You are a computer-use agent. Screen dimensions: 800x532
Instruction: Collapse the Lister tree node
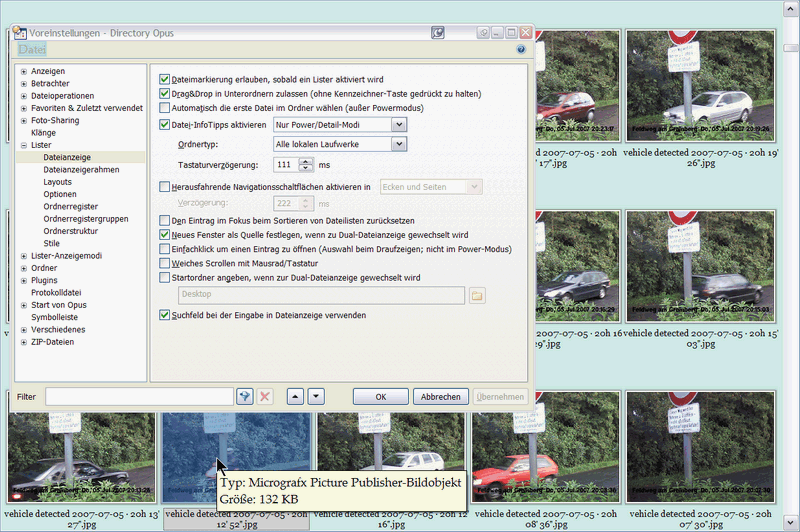tap(24, 145)
